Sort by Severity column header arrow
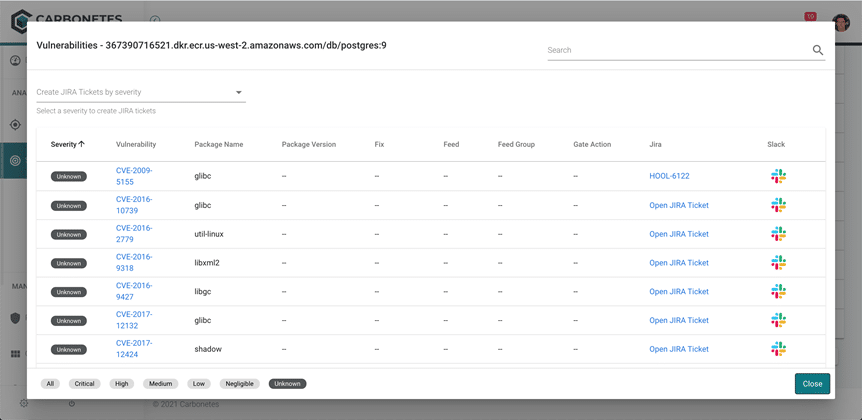The width and height of the screenshot is (862, 420). pyautogui.click(x=81, y=144)
